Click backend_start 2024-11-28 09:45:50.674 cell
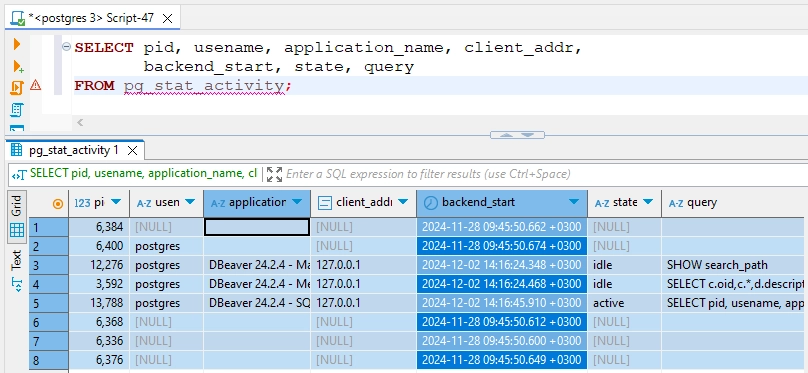 click(501, 246)
